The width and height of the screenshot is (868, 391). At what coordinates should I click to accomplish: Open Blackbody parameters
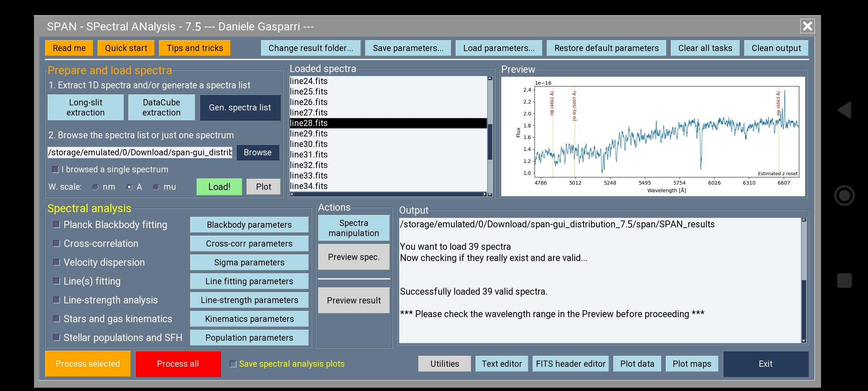coord(249,225)
